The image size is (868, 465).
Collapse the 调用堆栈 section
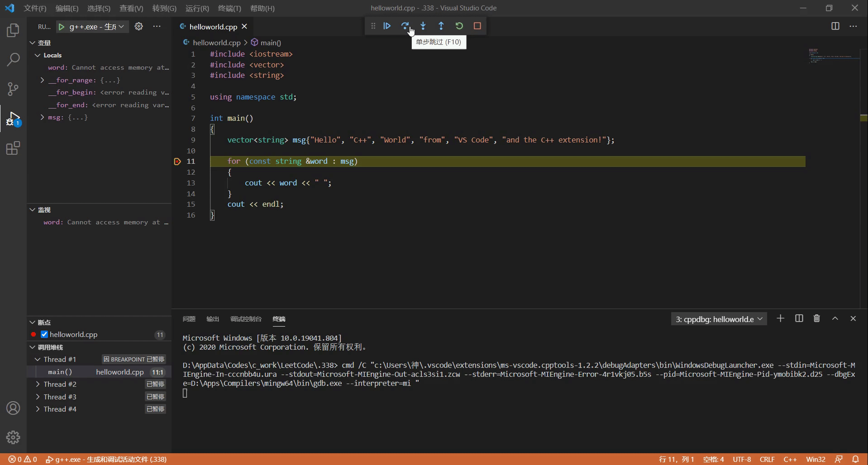click(33, 347)
